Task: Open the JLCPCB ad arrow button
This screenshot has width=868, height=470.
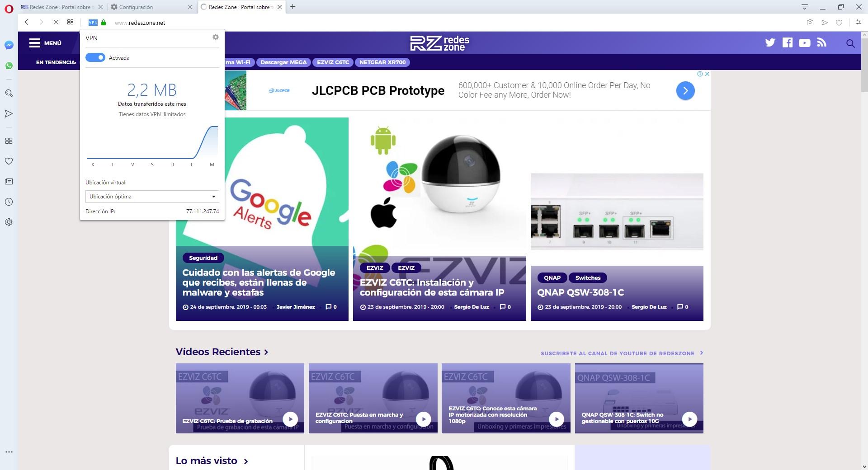Action: [x=685, y=91]
